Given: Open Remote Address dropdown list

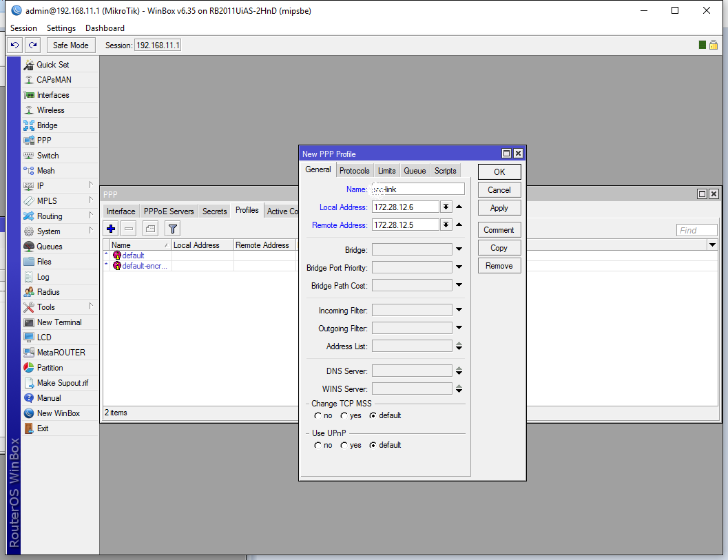Looking at the screenshot, I should pyautogui.click(x=446, y=225).
